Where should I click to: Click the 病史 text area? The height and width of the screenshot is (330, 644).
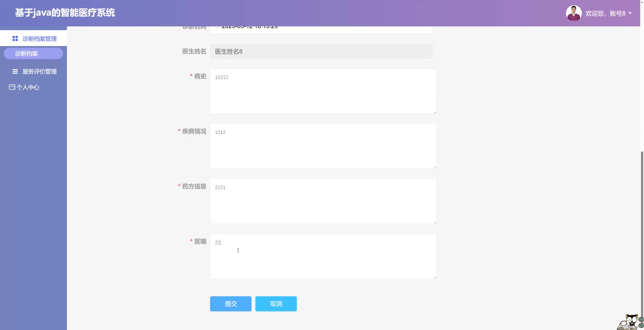(x=323, y=91)
